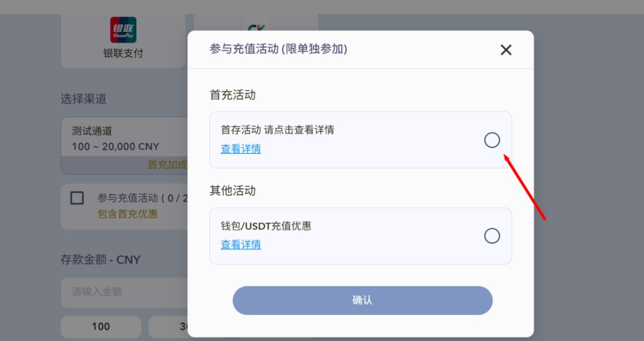Click the partially hidden CK payment icon
Viewport: 644px width, 341px height.
click(256, 24)
